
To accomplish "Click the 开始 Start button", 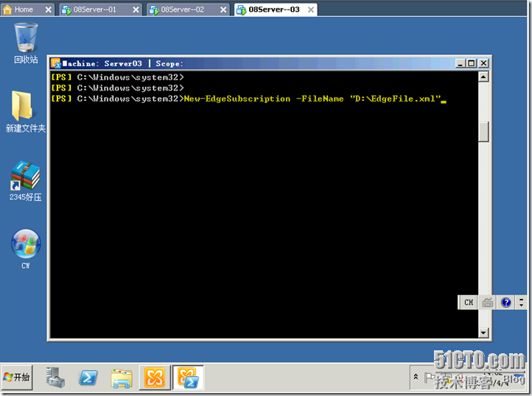I will tap(17, 377).
